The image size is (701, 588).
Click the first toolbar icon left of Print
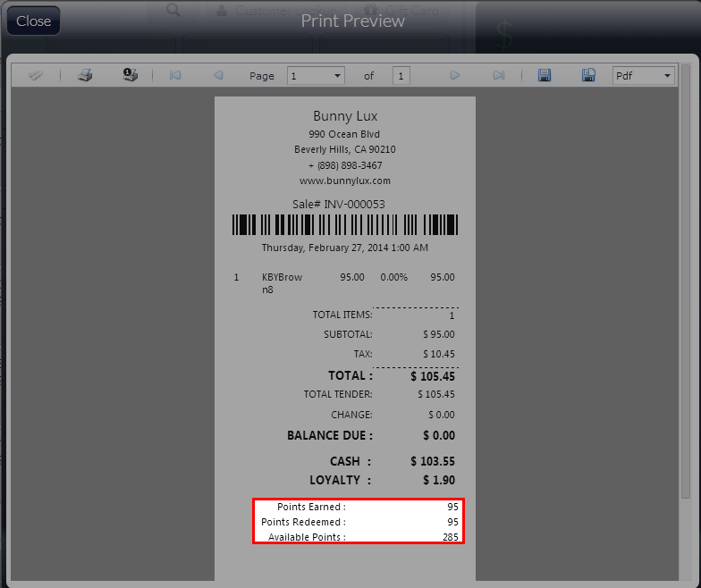pyautogui.click(x=36, y=76)
